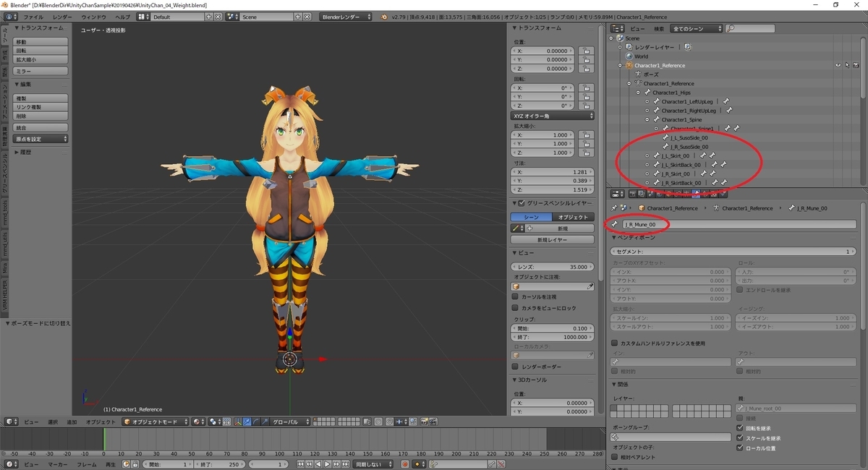The image size is (868, 470).
Task: Open the 全てのシーン display mode dropdown
Action: 697,29
